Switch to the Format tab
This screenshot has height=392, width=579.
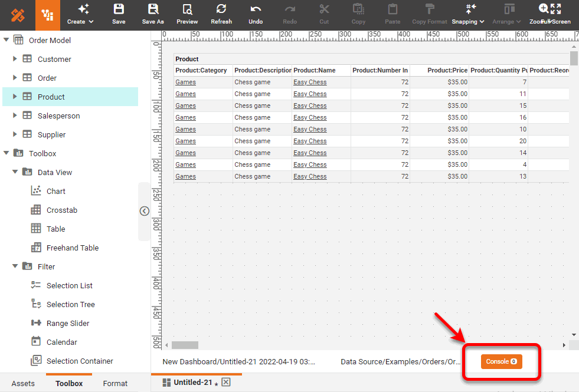click(115, 383)
